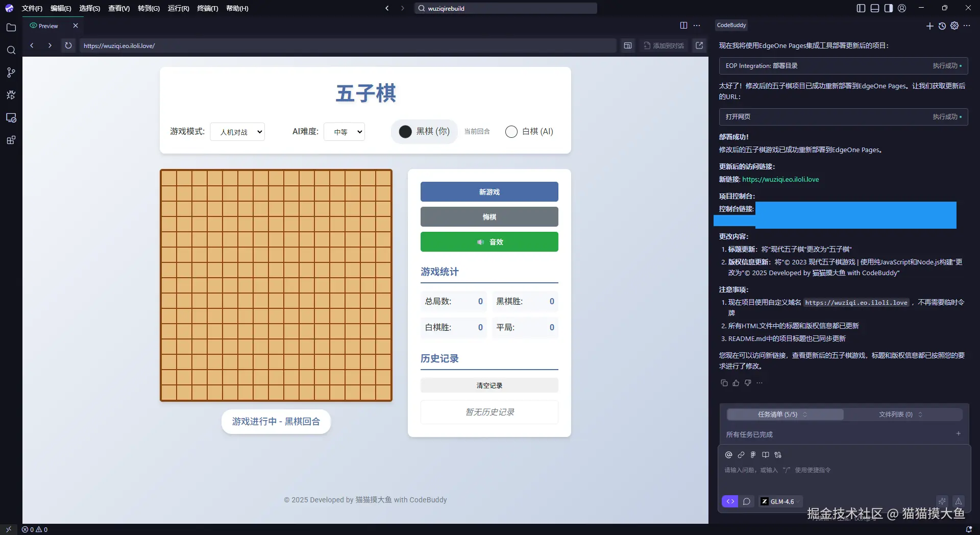
Task: Give the response a thumbs up
Action: [736, 383]
